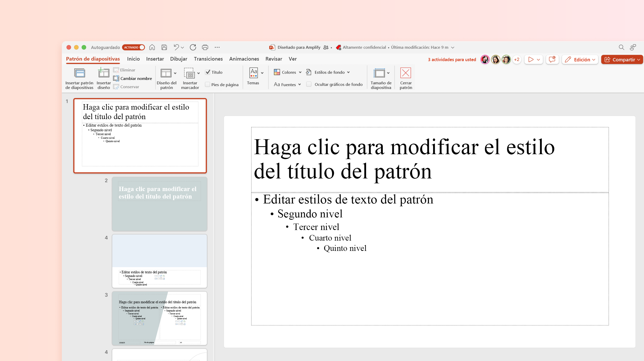This screenshot has height=361, width=644.
Task: Click the collaboration people icon near search
Action: point(633,47)
